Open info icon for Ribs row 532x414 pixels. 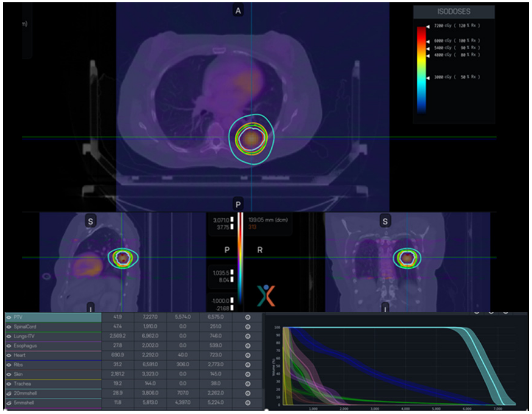[x=248, y=365]
